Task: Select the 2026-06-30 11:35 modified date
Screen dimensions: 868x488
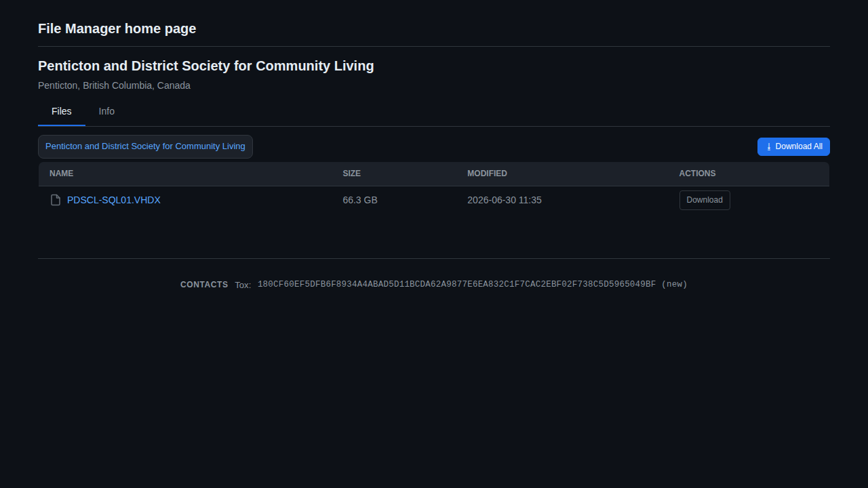Action: click(x=505, y=200)
